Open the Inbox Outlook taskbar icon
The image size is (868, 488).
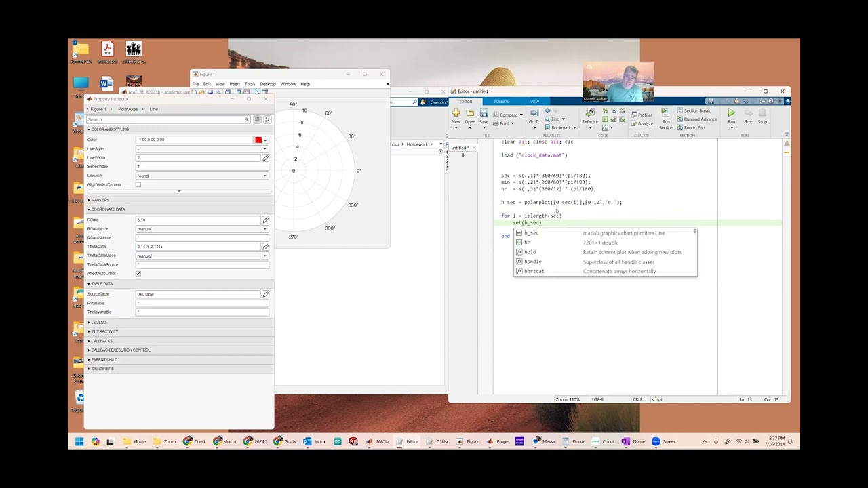(x=314, y=441)
